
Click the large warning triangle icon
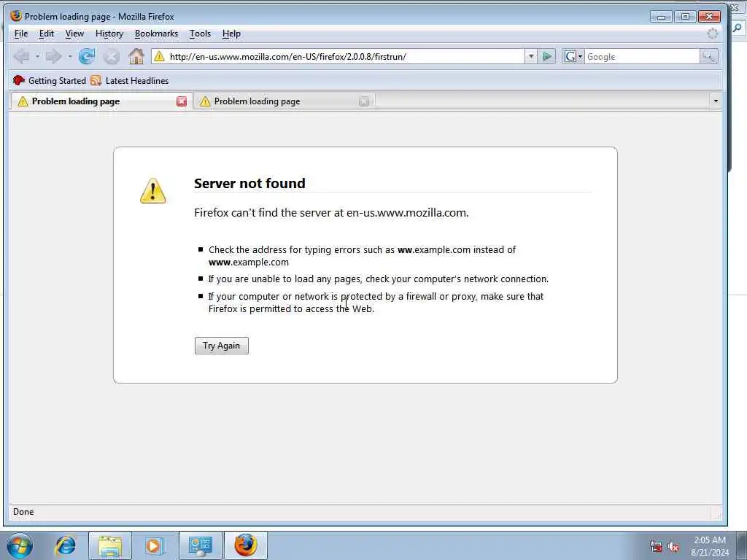[153, 191]
